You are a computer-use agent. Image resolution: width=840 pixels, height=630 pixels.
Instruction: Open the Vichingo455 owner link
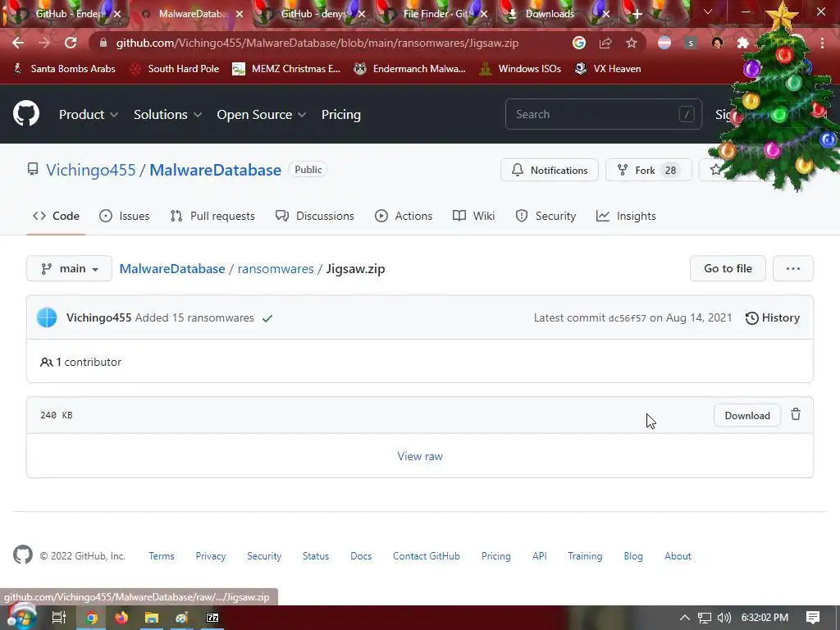[x=90, y=170]
